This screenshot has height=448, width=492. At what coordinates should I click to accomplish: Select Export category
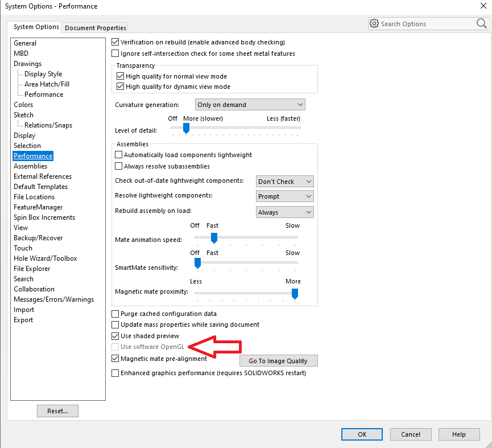[23, 320]
